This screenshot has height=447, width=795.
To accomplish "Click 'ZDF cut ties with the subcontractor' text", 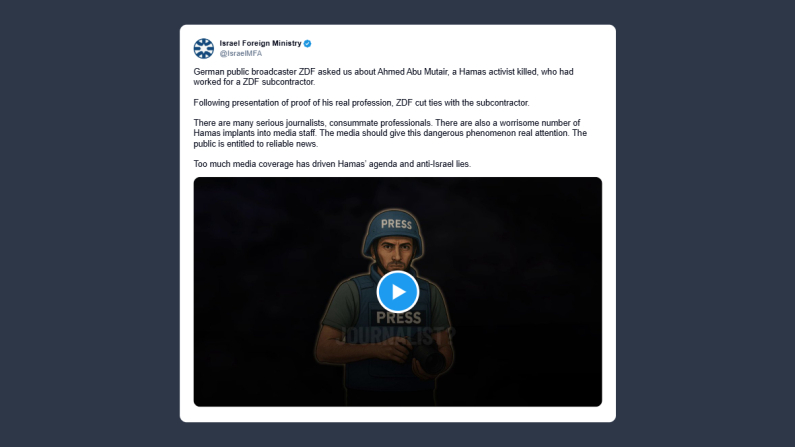I will (462, 103).
